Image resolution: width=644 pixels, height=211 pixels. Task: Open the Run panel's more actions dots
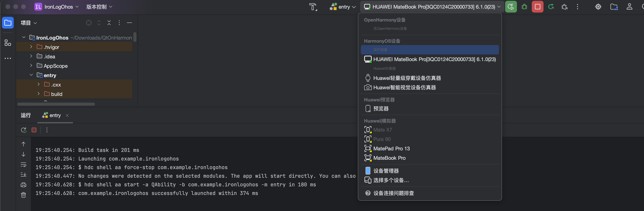click(47, 130)
